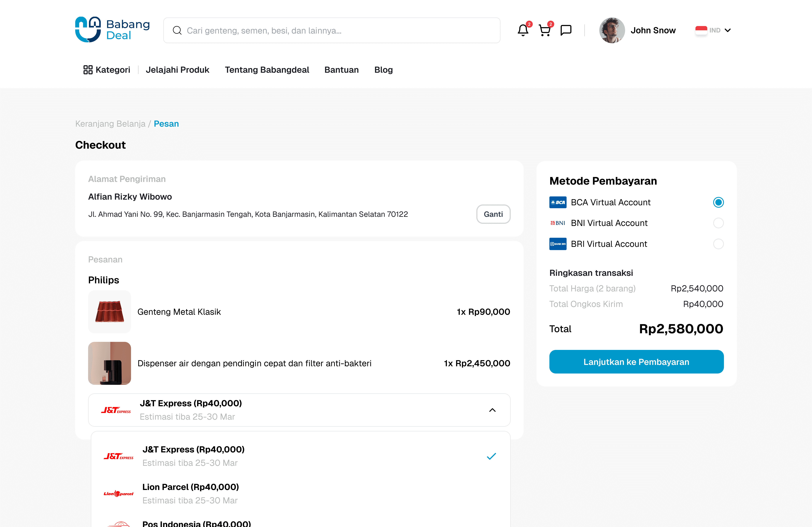Click the BCA bank logo
The width and height of the screenshot is (812, 527).
(558, 202)
